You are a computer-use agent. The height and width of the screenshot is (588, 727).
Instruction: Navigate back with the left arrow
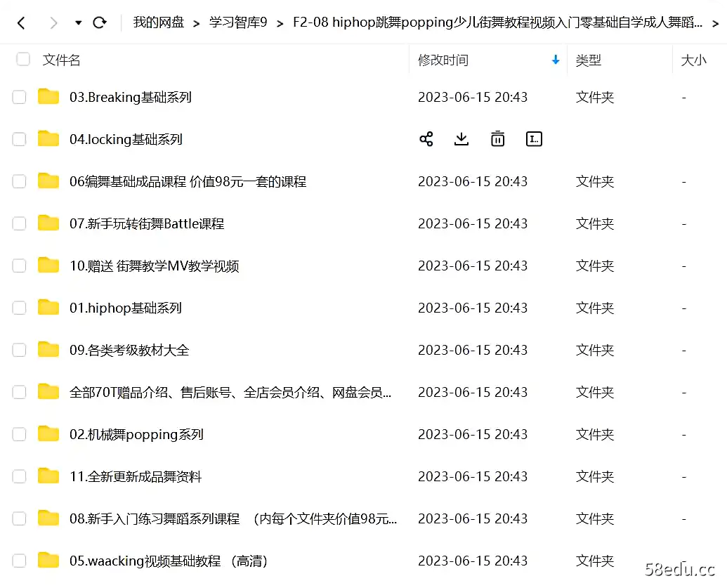coord(21,22)
